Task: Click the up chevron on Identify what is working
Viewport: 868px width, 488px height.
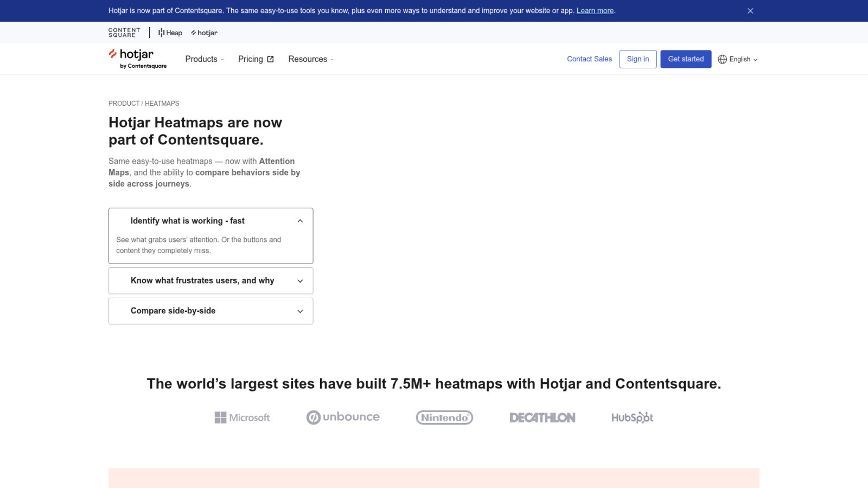Action: coord(300,221)
